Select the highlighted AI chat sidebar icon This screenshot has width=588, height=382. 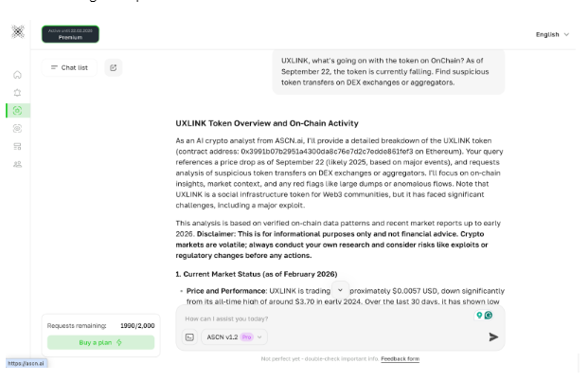[17, 111]
